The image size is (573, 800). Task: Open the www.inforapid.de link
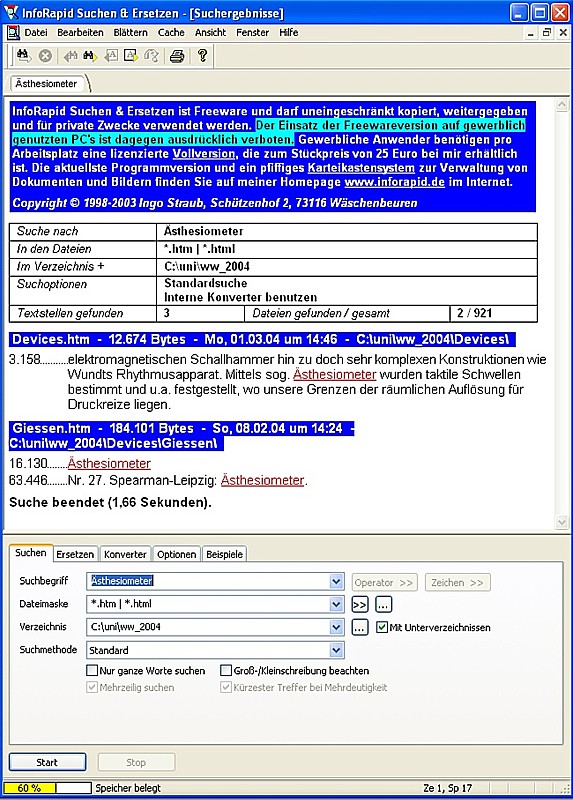(x=394, y=182)
